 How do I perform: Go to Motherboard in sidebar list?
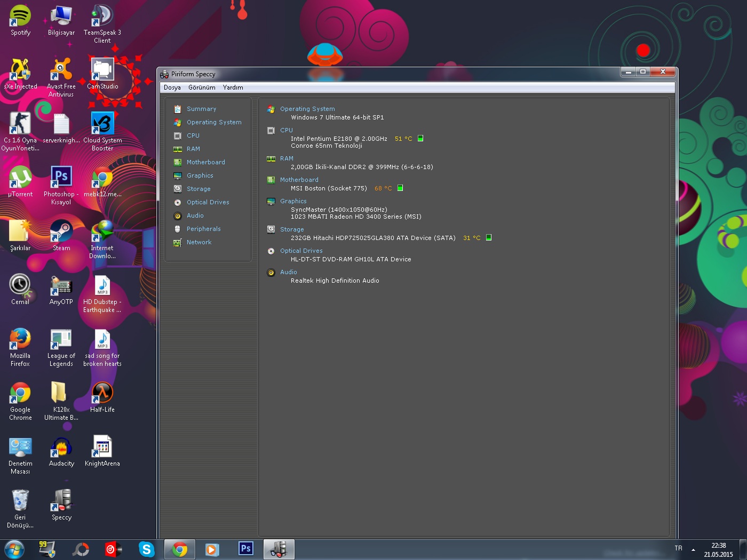coord(205,162)
